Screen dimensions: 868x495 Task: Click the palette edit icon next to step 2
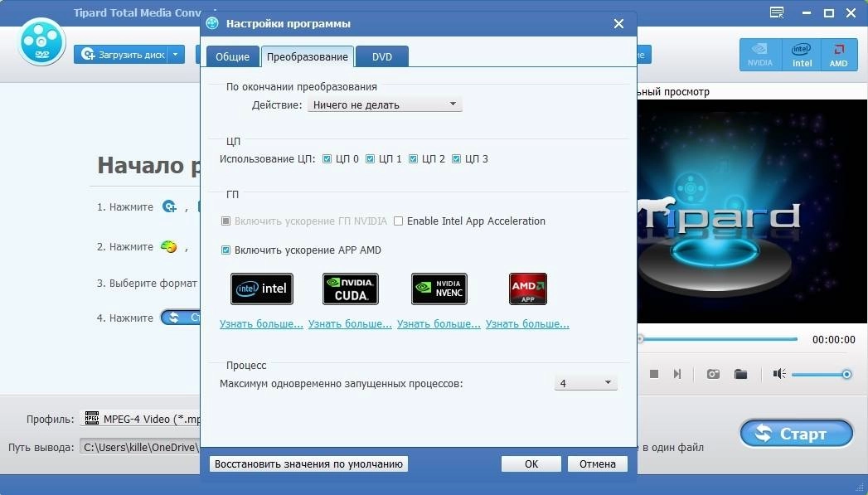pyautogui.click(x=168, y=246)
